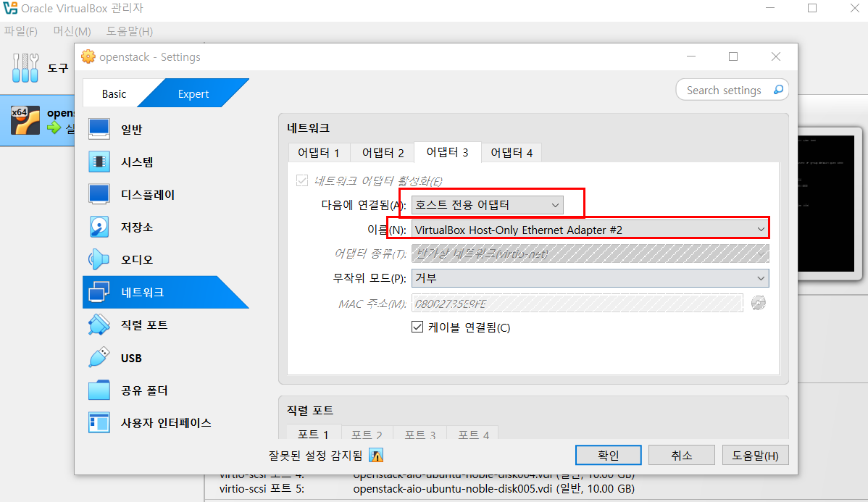
Task: Maximize the openstack Settings dialog
Action: point(733,57)
